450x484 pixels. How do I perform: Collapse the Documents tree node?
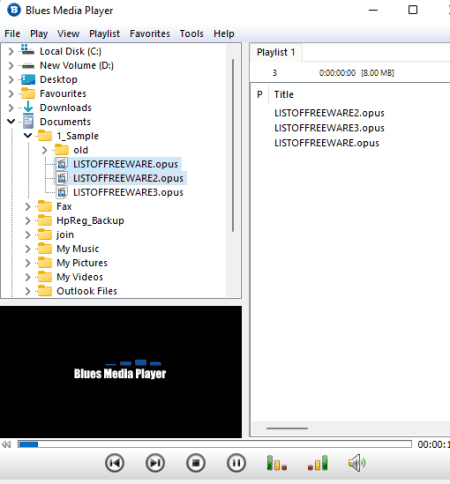coord(11,121)
